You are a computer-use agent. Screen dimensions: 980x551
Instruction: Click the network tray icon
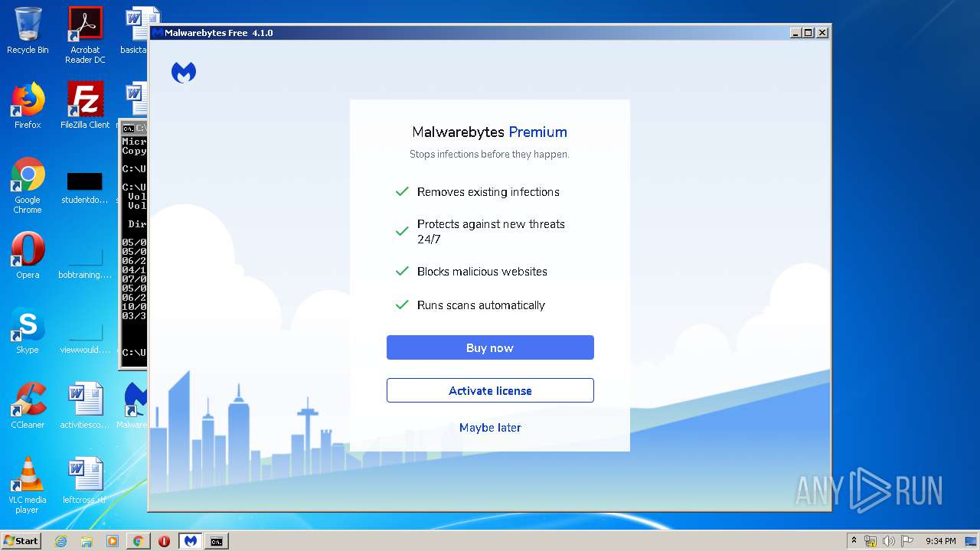(871, 541)
